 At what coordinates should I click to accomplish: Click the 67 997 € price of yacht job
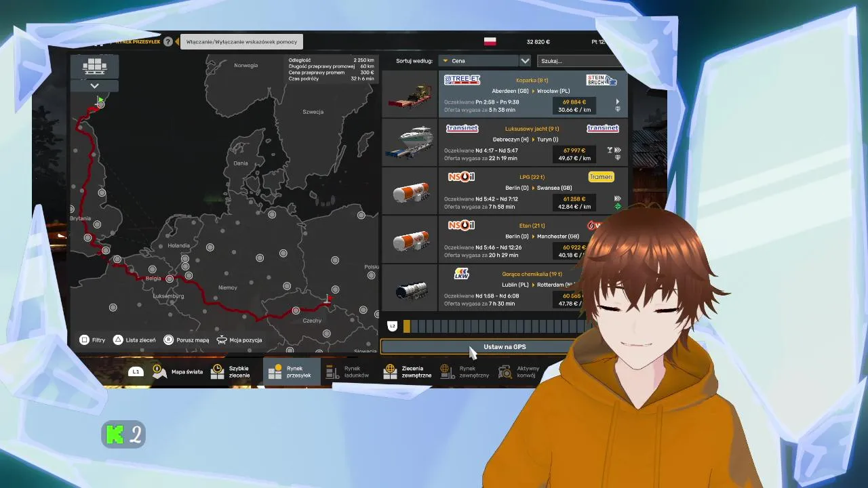click(x=574, y=150)
